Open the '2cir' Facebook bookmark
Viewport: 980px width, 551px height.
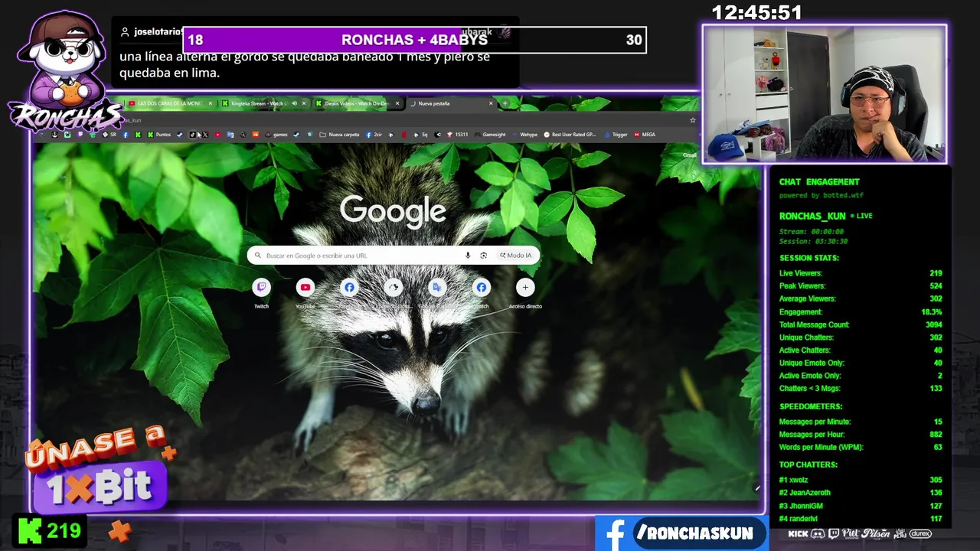374,135
